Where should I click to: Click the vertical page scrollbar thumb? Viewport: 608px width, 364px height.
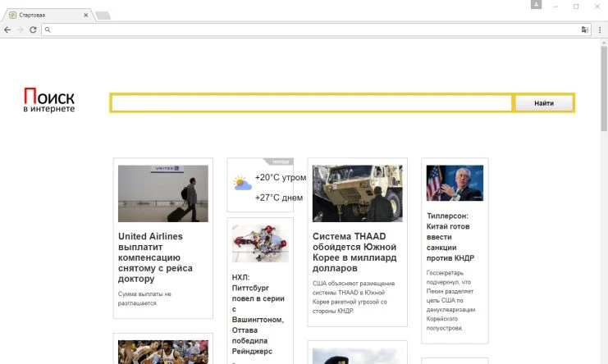click(x=604, y=89)
